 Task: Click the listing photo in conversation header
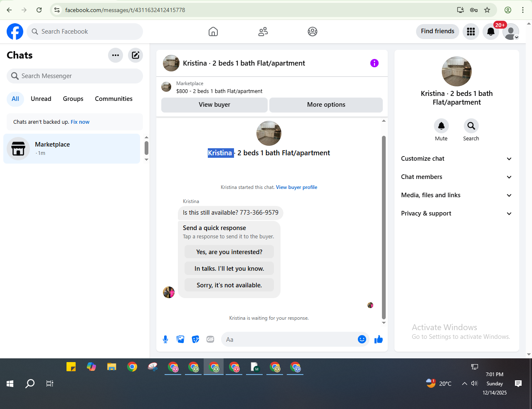pyautogui.click(x=171, y=63)
